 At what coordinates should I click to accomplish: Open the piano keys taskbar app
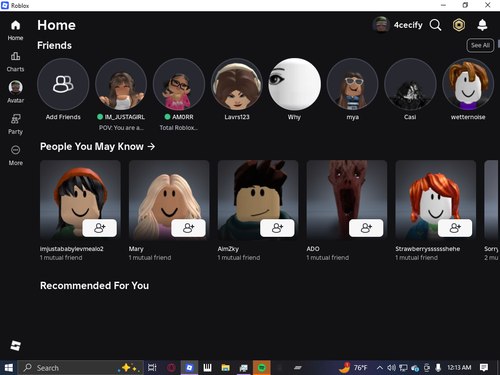pos(207,368)
